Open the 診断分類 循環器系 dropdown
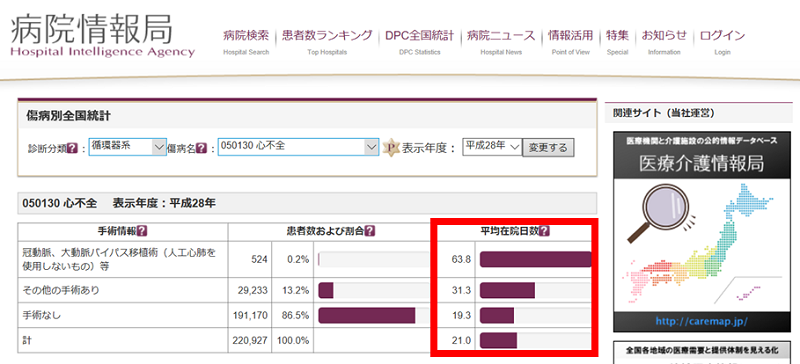The width and height of the screenshot is (800, 364). [128, 147]
